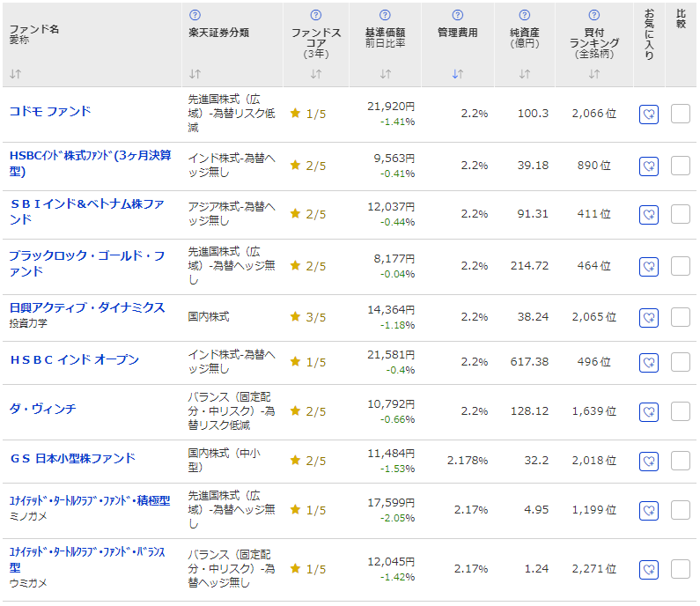Add SBIインド&ベトナム株ファンド to favorites
The width and height of the screenshot is (700, 606).
click(x=649, y=215)
